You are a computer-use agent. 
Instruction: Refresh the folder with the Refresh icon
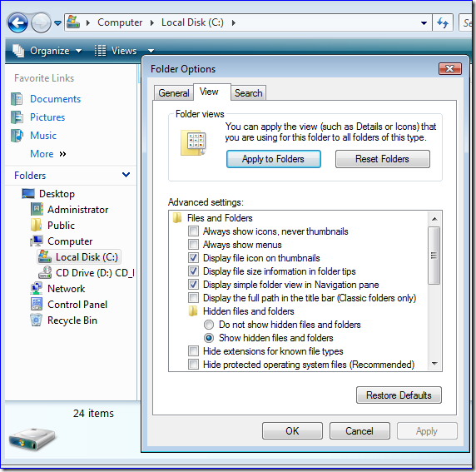click(443, 22)
